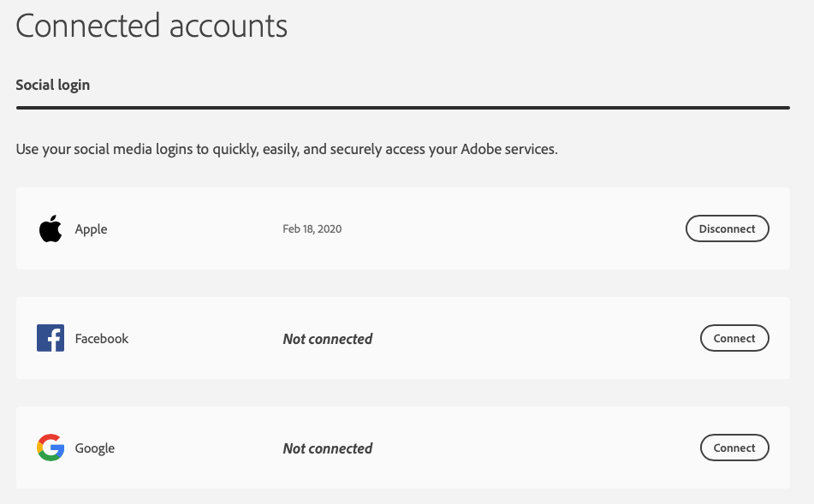Click Google's Not connected status text

(x=327, y=448)
